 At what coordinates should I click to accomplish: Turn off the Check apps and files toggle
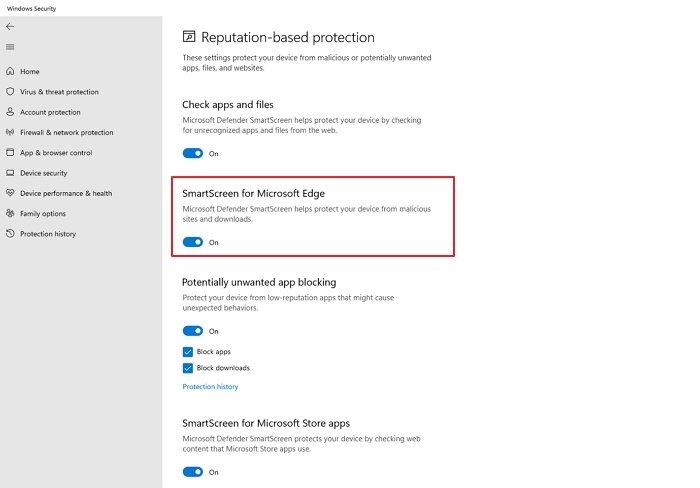(x=192, y=153)
